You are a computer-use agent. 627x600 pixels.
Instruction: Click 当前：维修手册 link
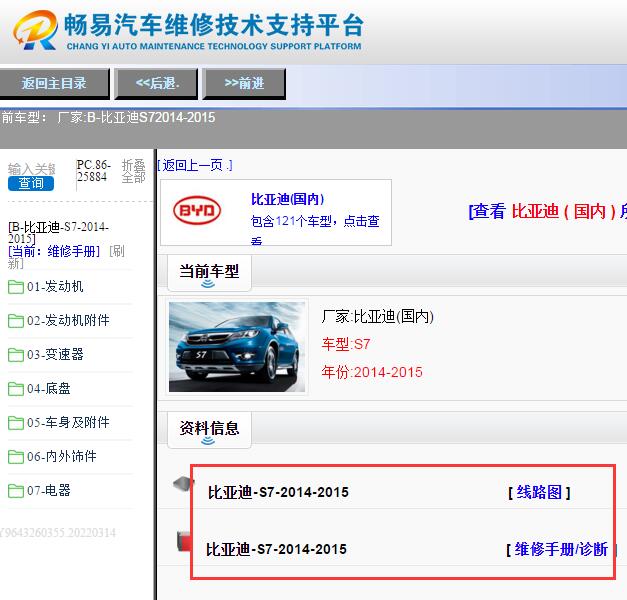click(54, 251)
